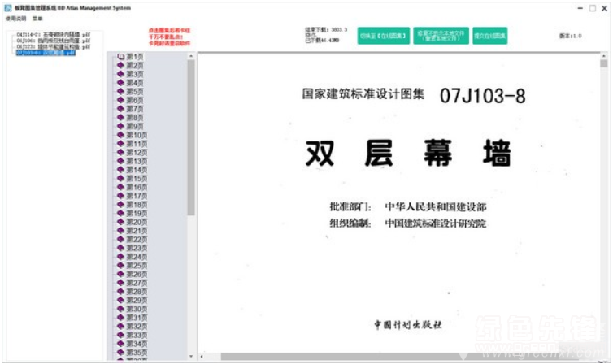Choose the page icon of 第19页
Image resolution: width=613 pixels, height=364 pixels.
click(x=121, y=213)
